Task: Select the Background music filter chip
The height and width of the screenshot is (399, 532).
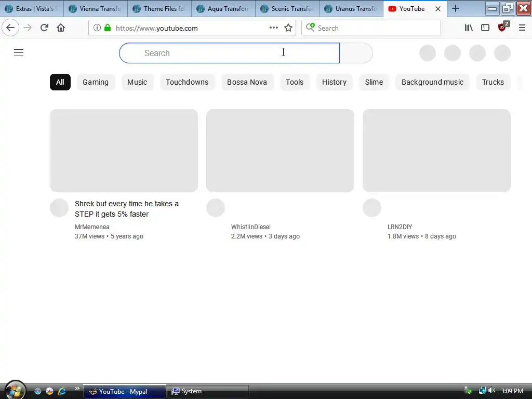Action: pos(432,82)
